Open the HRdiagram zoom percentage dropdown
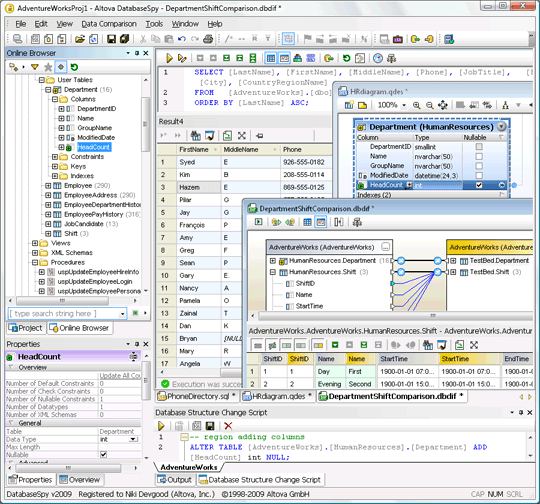Viewport: 540px width, 504px height. (x=404, y=105)
